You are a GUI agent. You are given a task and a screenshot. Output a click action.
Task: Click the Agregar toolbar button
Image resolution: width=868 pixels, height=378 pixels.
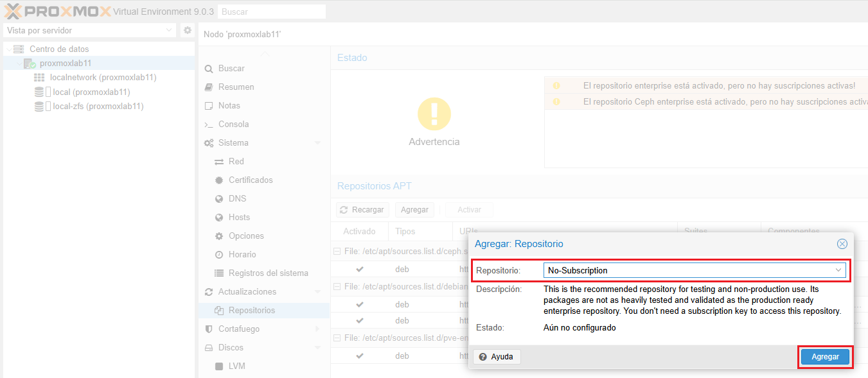414,210
